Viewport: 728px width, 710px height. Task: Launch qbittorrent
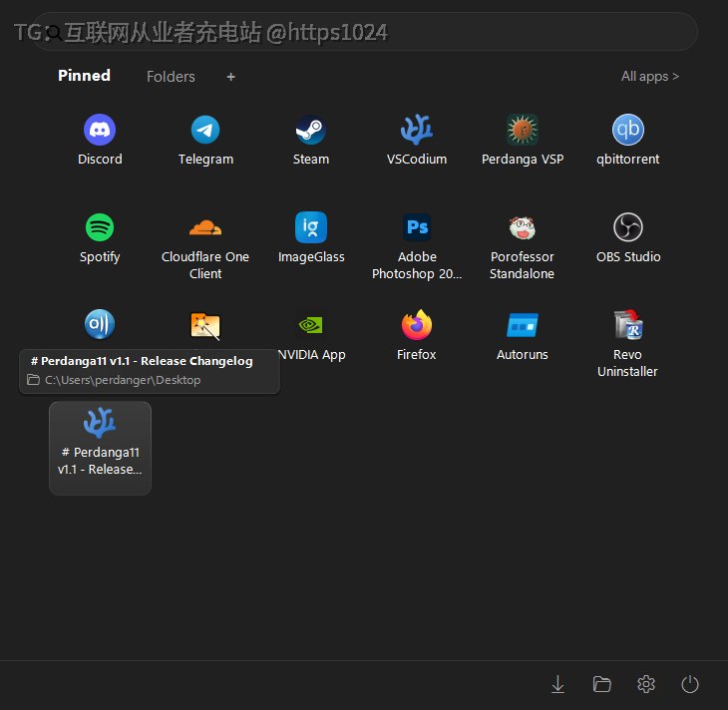coord(627,140)
